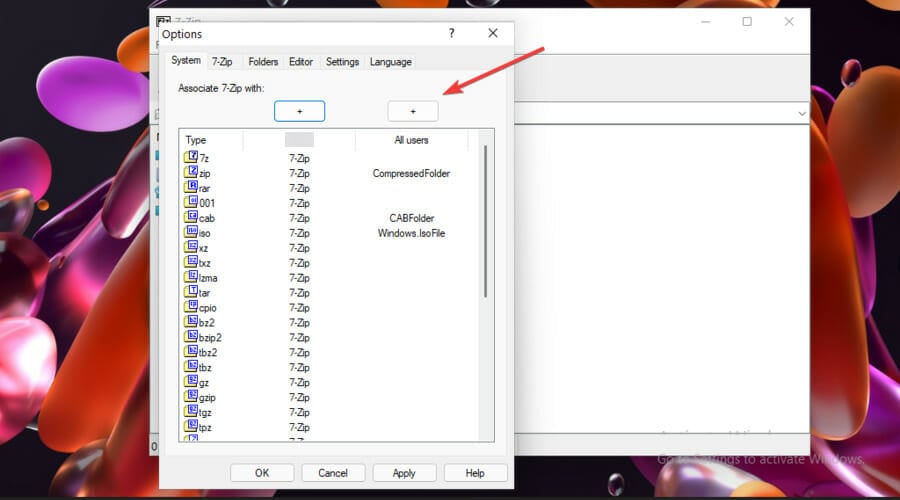Click the 7-Zip cell in the tar row
The width and height of the screenshot is (900, 500).
click(x=300, y=293)
